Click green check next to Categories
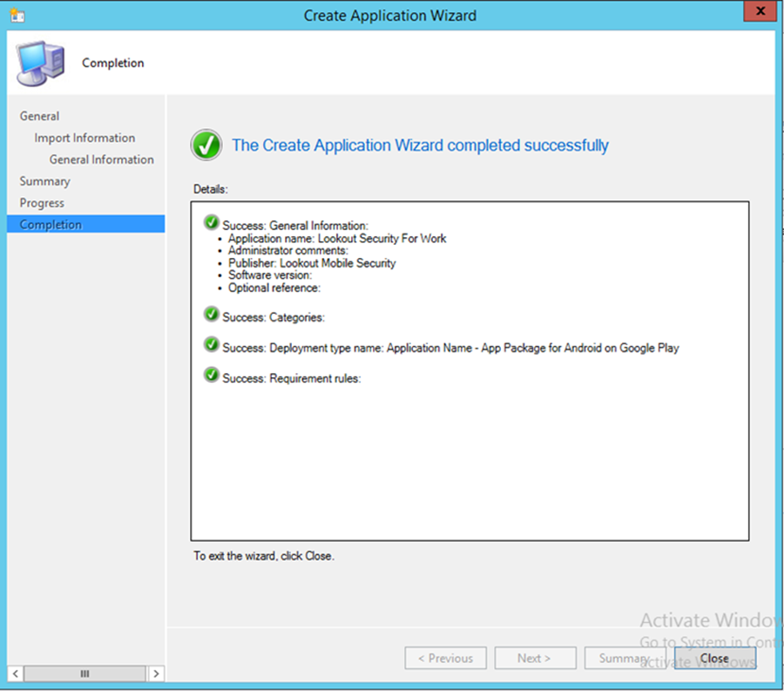The width and height of the screenshot is (784, 691). 212,314
